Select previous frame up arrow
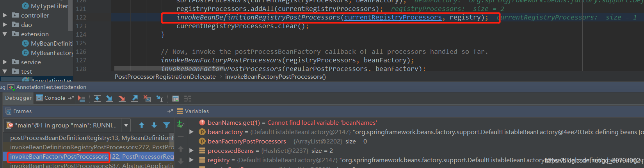This screenshot has width=644, height=168. tap(142, 126)
